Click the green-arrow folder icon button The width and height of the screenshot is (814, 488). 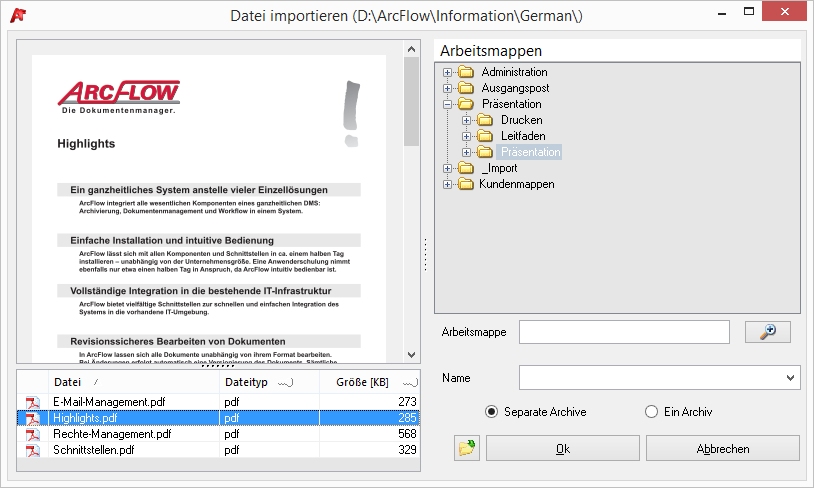click(x=467, y=448)
